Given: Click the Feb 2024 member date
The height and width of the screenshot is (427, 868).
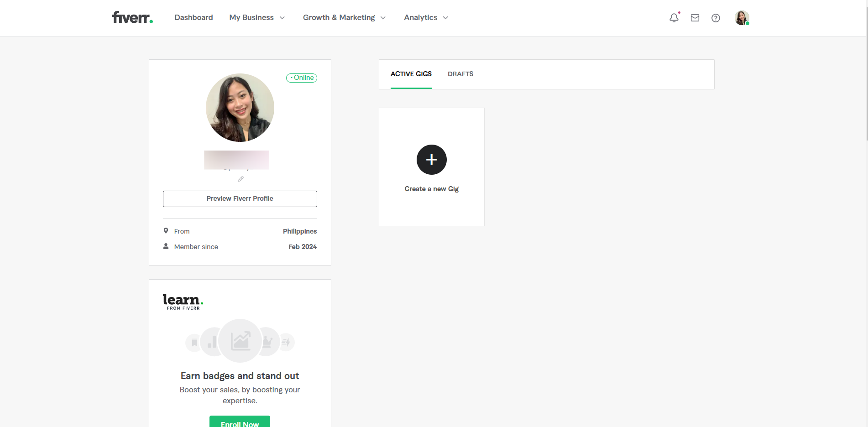Looking at the screenshot, I should [303, 247].
